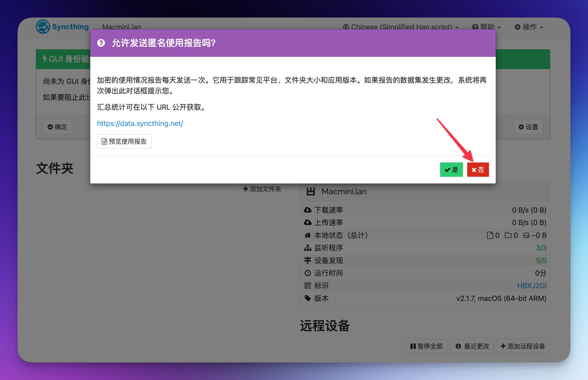The image size is (588, 380).
Task: Click 是 to allow usage reporting
Action: [451, 170]
